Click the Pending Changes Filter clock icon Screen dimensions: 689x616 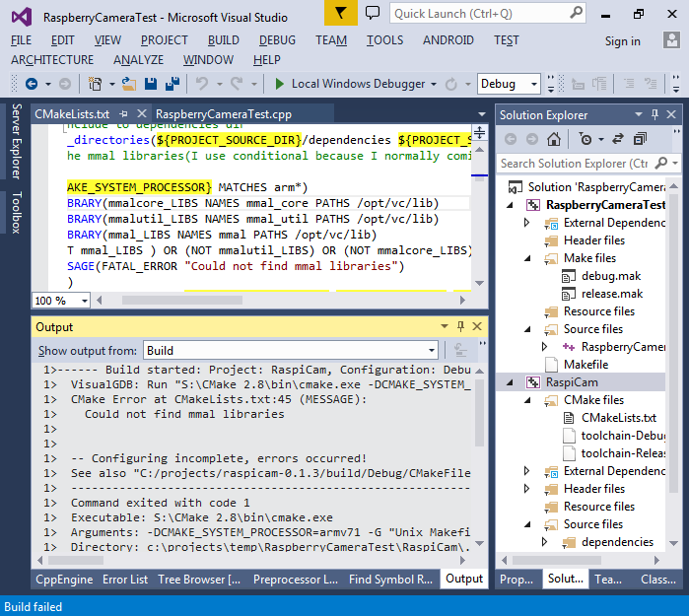(586, 139)
